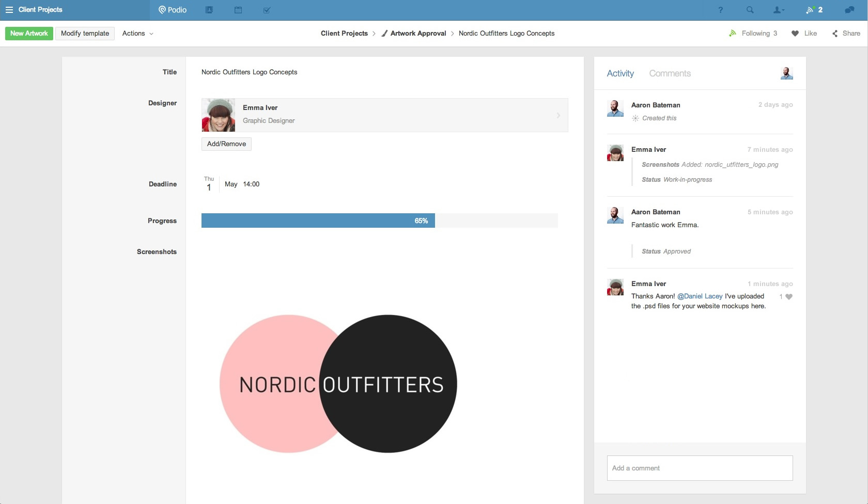Open the Tasks checkmark icon
868x504 pixels.
(x=267, y=10)
